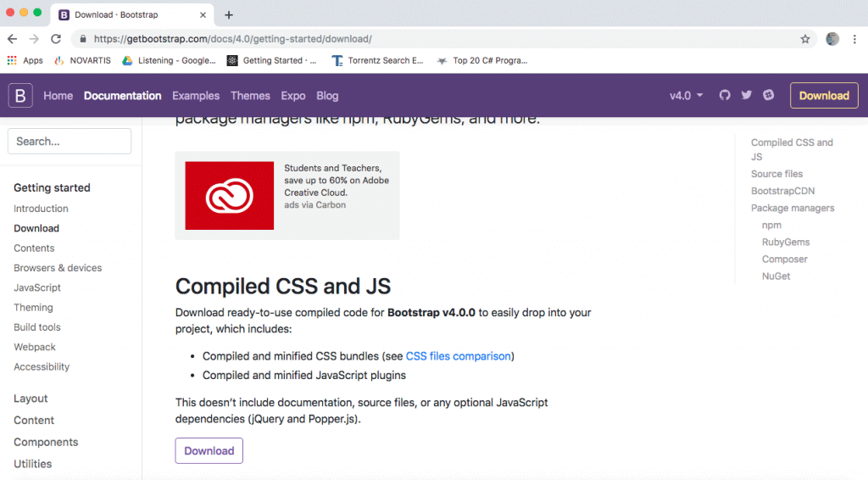Open the Chrome three-dot menu
Screen dimensions: 868x480
coord(854,39)
